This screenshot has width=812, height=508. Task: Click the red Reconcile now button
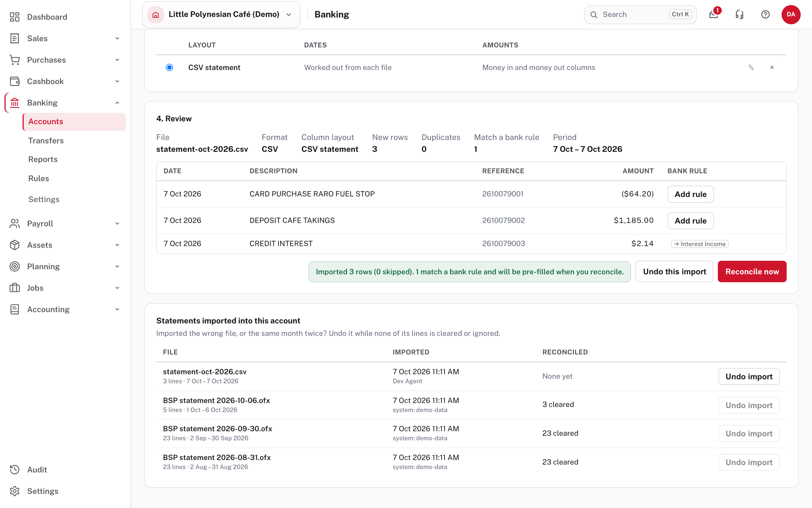tap(752, 271)
